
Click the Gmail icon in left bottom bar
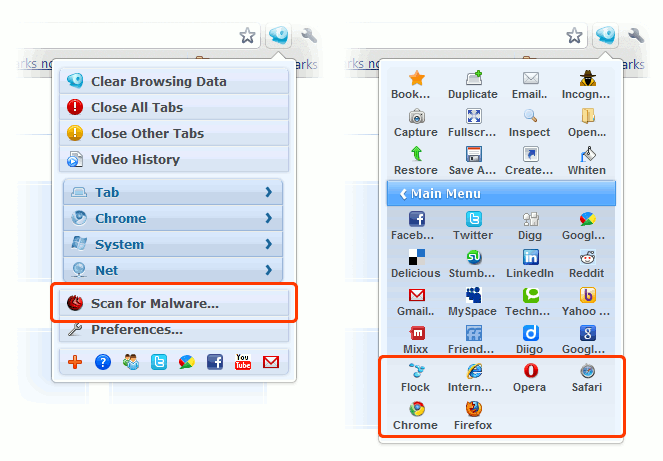click(x=271, y=362)
